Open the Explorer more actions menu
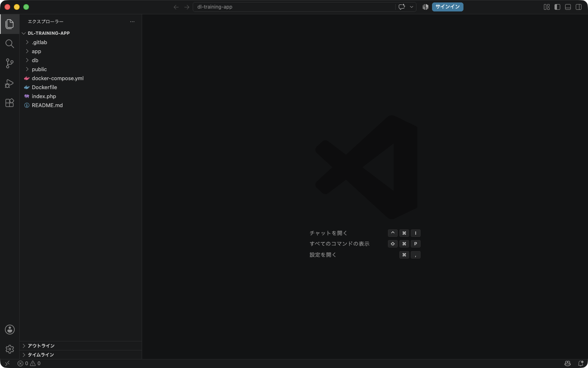The image size is (588, 368). [132, 22]
